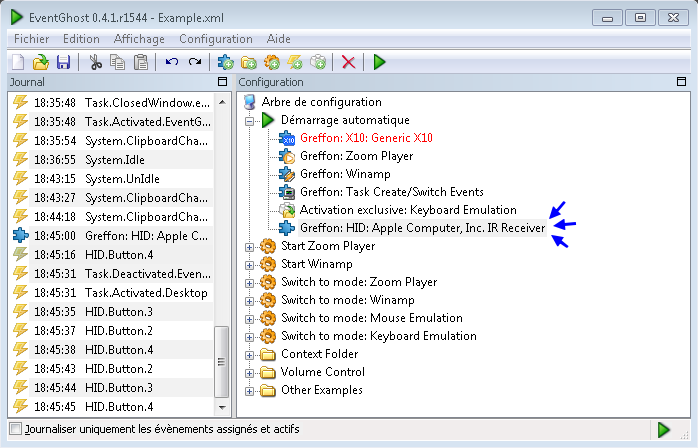
Task: Select Greffon: Task Create/Switch Events item
Action: tap(392, 192)
